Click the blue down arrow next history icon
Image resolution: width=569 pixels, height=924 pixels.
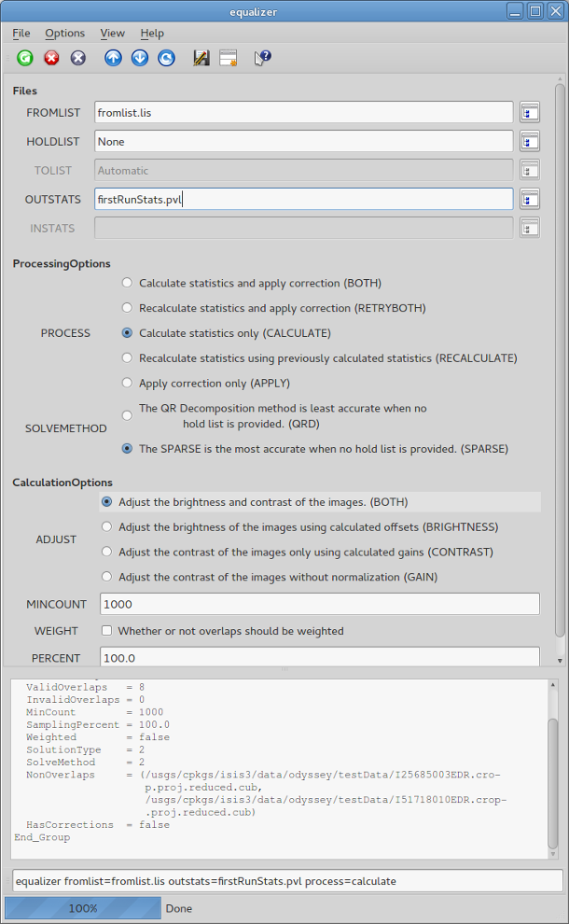140,58
